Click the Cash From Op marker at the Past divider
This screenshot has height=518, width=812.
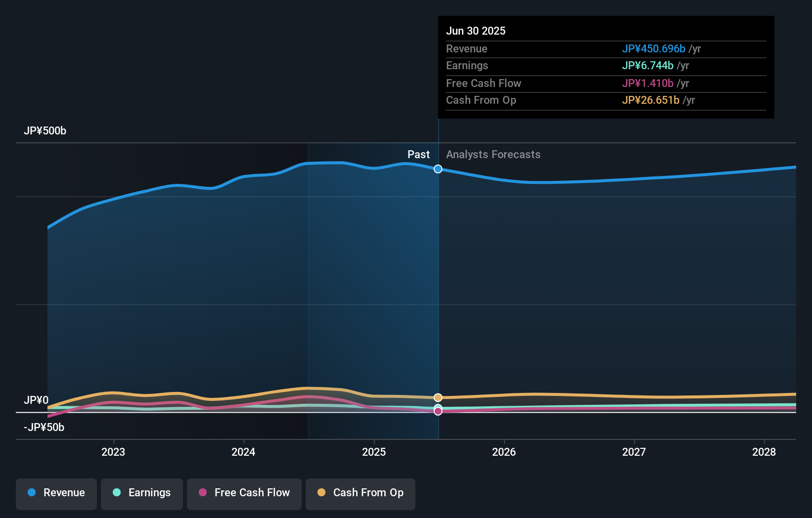click(x=438, y=397)
